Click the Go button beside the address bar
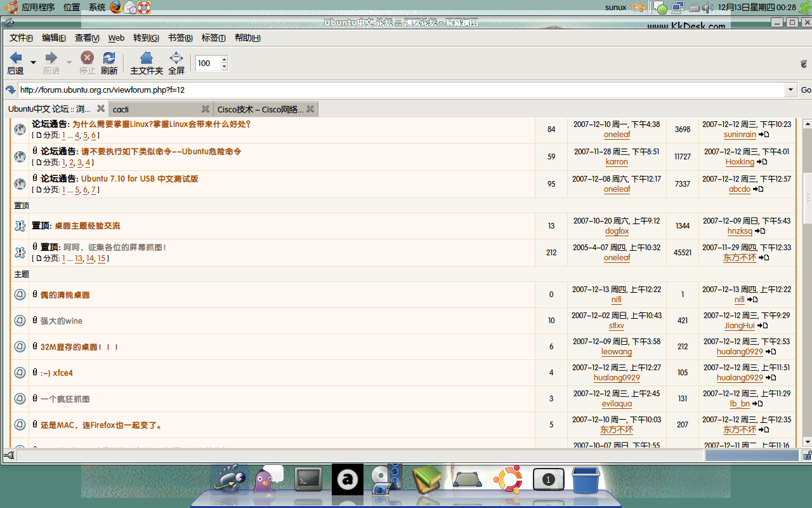Screen dimensions: 812x508 tap(806, 90)
